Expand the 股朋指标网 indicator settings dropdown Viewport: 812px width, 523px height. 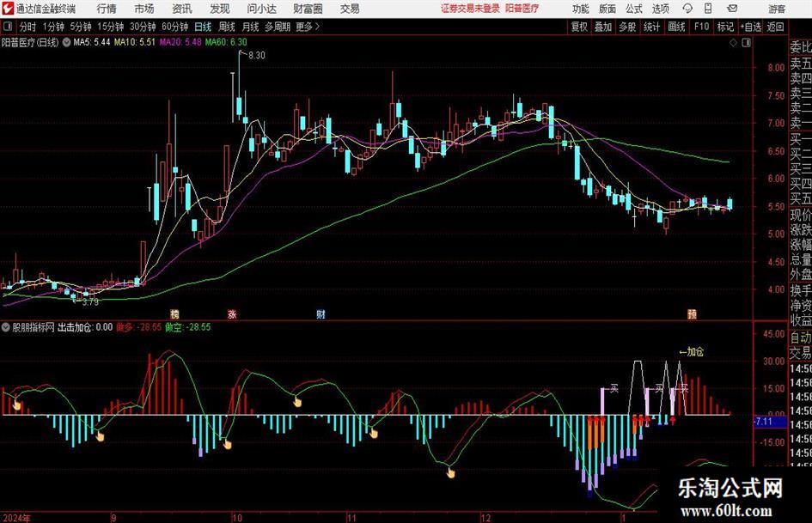pyautogui.click(x=6, y=327)
